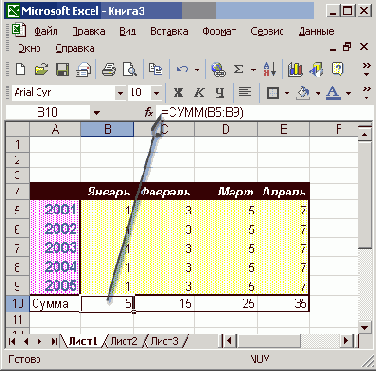Viewport: 376px width, 371px height.
Task: Toggle Underline formatting button
Action: 219,92
